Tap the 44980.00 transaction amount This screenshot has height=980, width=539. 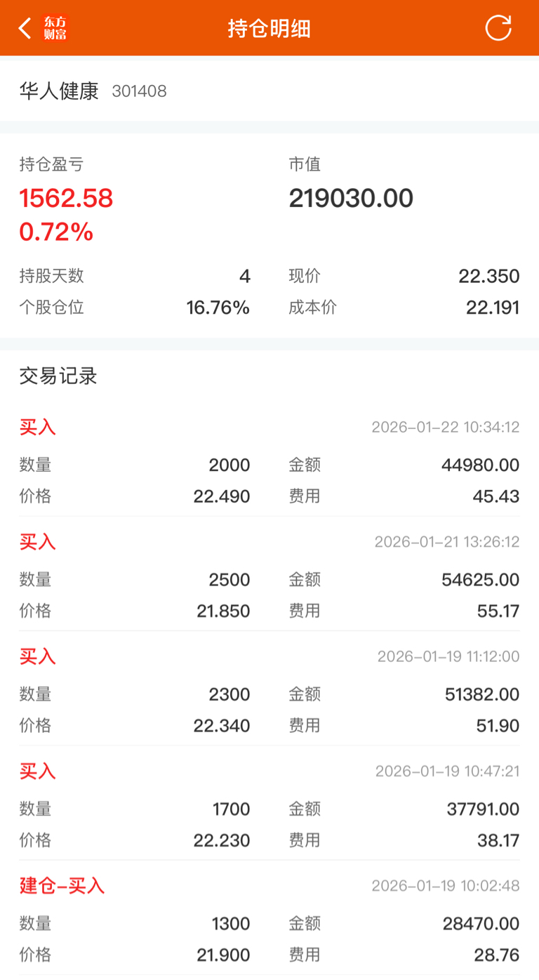coord(480,465)
